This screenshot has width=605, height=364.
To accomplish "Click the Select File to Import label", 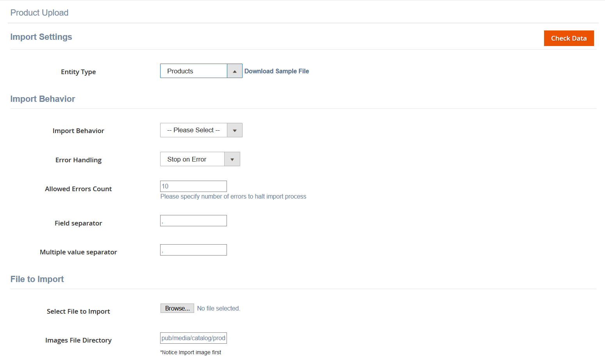I will point(79,311).
